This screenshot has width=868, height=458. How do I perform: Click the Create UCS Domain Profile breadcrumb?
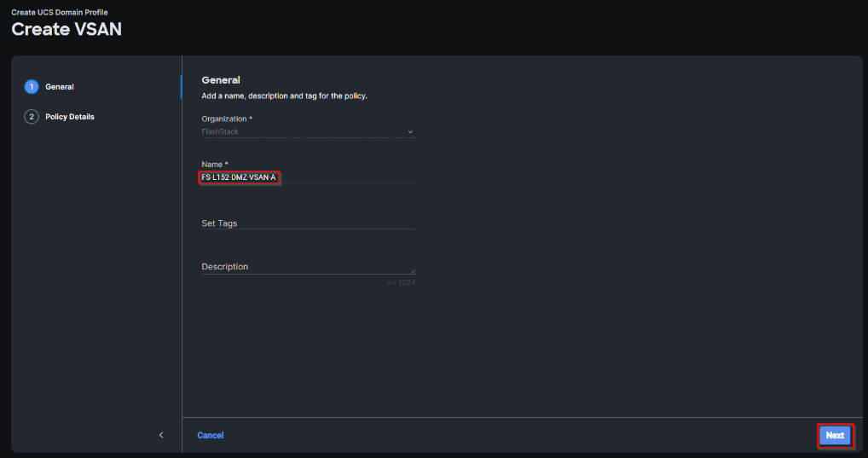point(60,13)
